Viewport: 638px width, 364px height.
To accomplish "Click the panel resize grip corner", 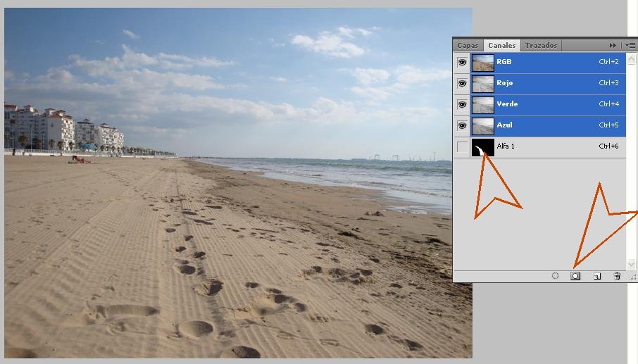I will 632,277.
